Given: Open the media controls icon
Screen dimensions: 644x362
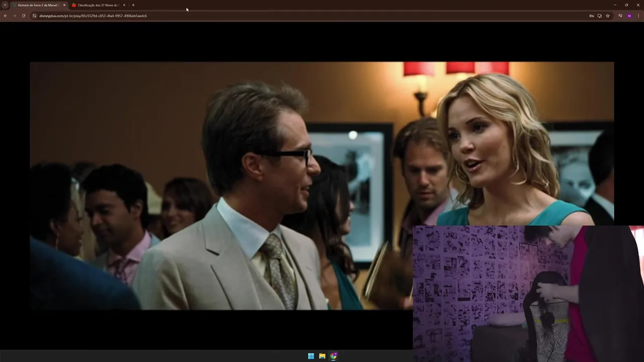Looking at the screenshot, I should pos(620,16).
